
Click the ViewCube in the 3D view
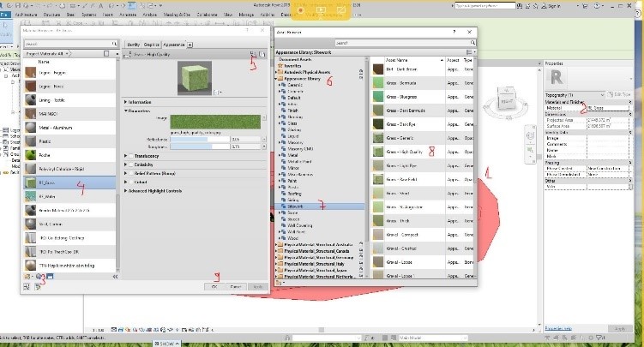point(508,106)
